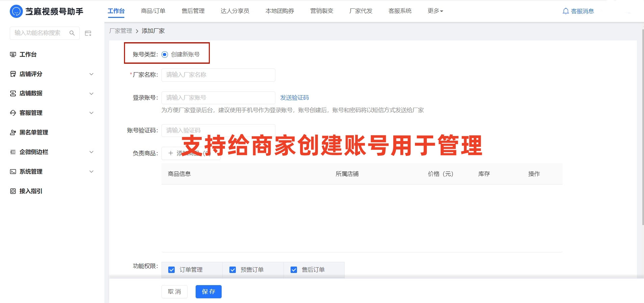Click the 黑名单管理 user icon
644x303 pixels.
[13, 132]
